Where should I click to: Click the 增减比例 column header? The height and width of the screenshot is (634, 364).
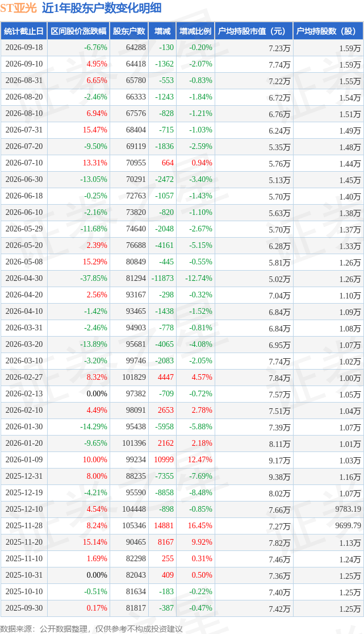(195, 31)
